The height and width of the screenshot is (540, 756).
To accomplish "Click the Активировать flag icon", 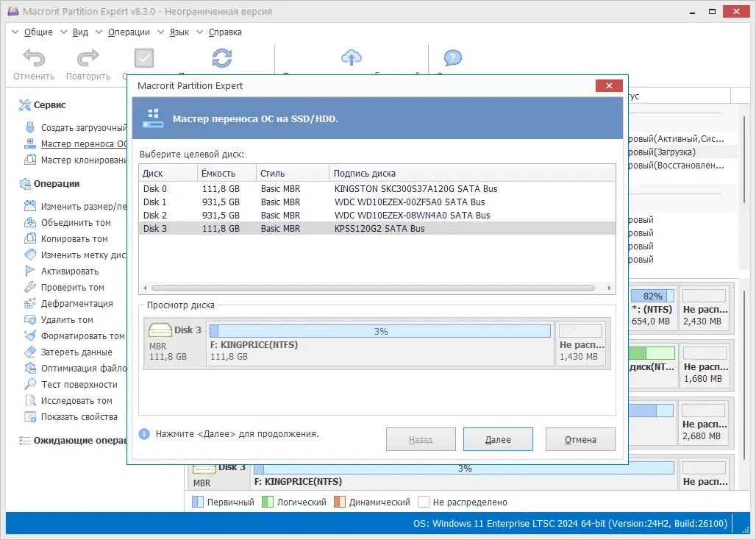I will [30, 271].
